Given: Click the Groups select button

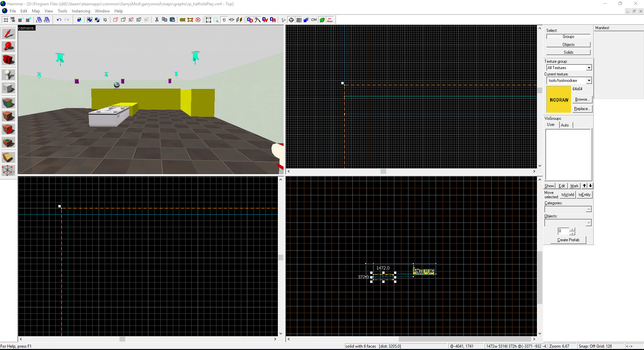Looking at the screenshot, I should (568, 37).
